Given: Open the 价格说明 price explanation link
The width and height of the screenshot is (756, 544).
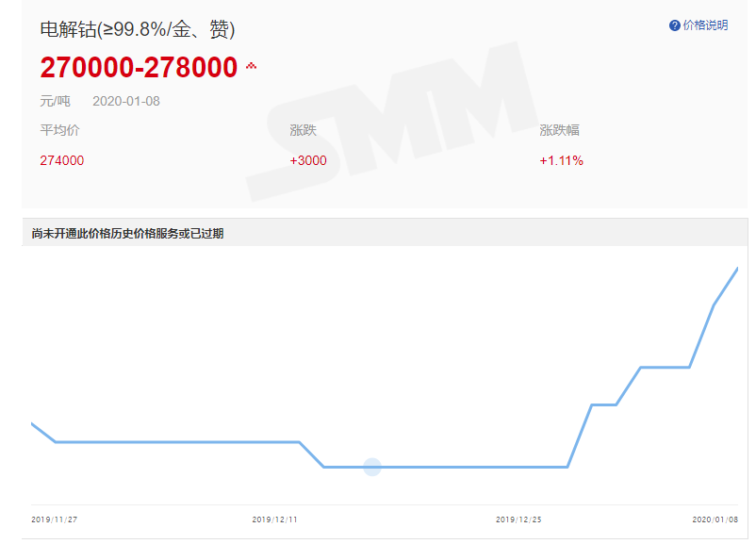Looking at the screenshot, I should pyautogui.click(x=705, y=25).
